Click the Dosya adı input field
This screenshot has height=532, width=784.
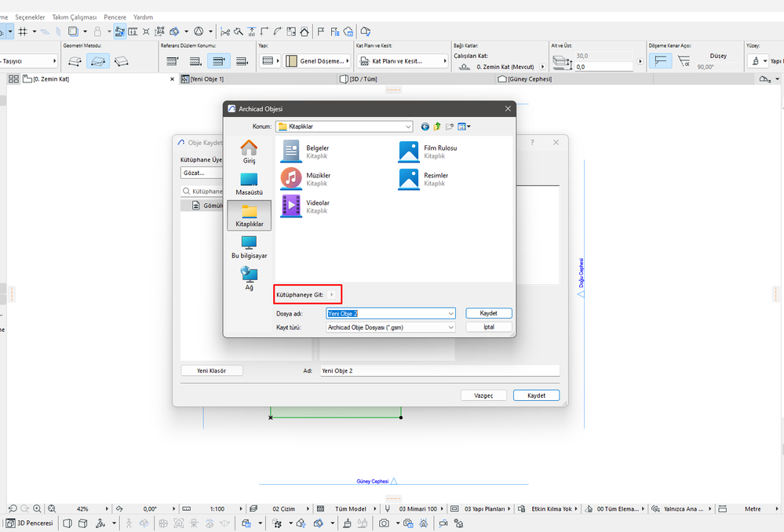[386, 314]
